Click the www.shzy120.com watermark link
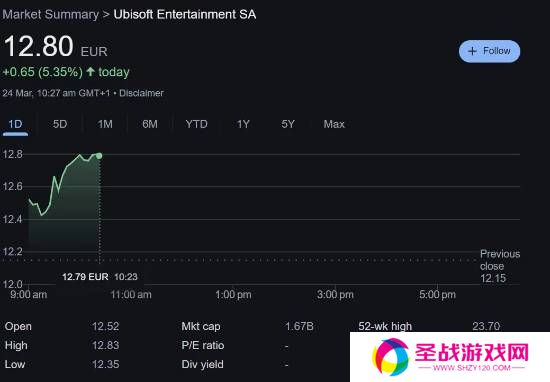Screen dimensions: 550x382 click(x=471, y=368)
